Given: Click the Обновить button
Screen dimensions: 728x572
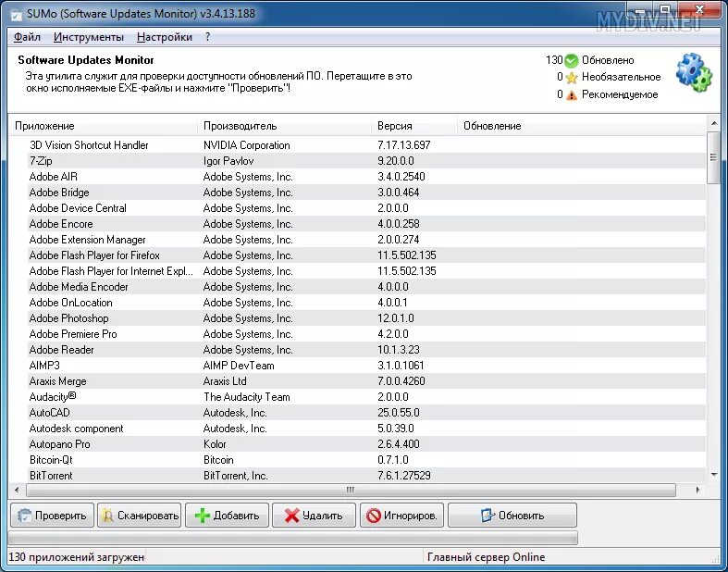Looking at the screenshot, I should click(x=512, y=515).
